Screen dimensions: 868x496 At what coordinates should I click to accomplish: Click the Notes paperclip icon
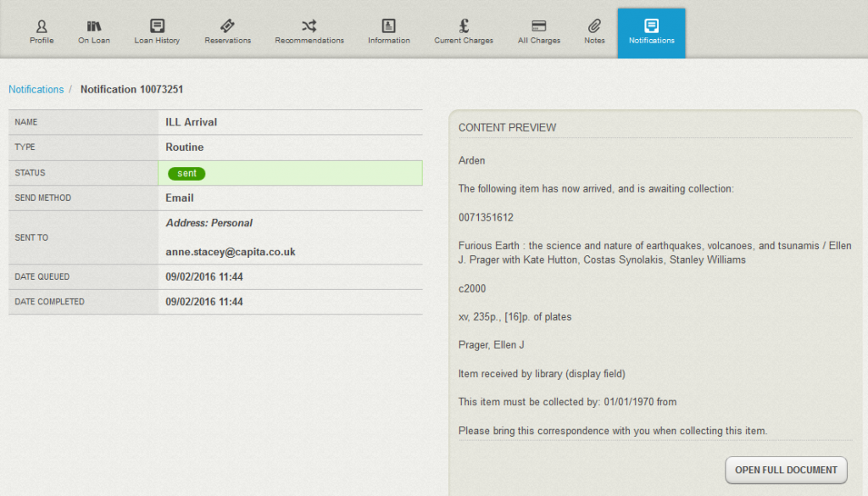pyautogui.click(x=594, y=25)
